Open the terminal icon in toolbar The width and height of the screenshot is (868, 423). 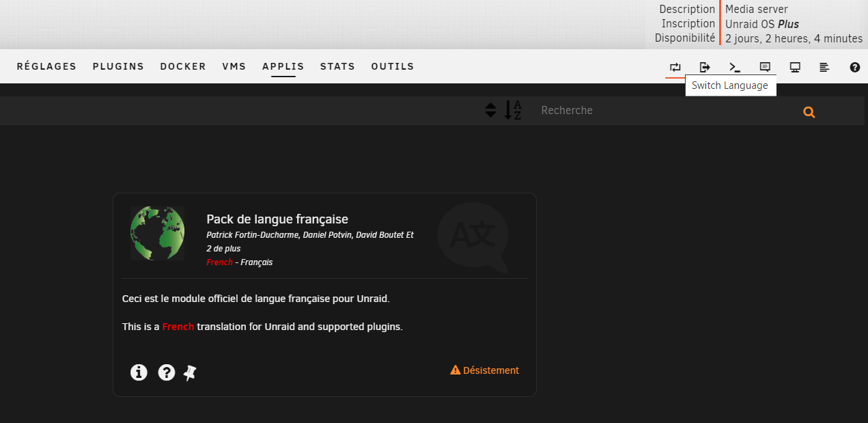tap(735, 67)
